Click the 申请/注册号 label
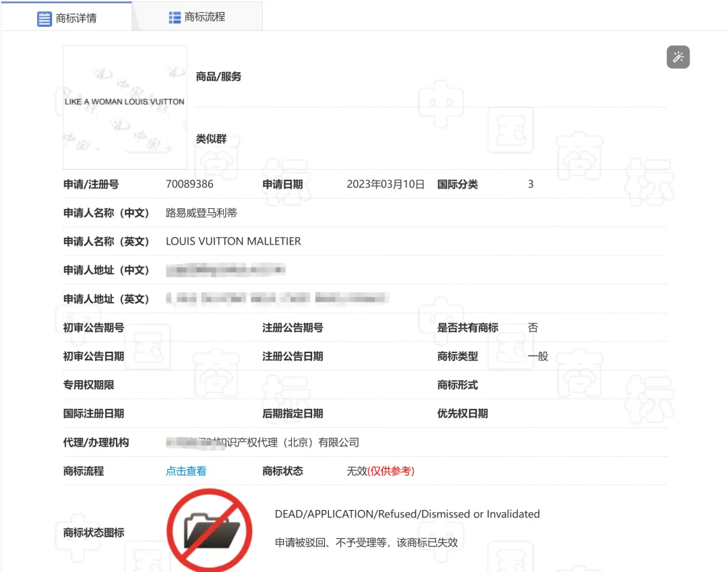 coord(91,184)
